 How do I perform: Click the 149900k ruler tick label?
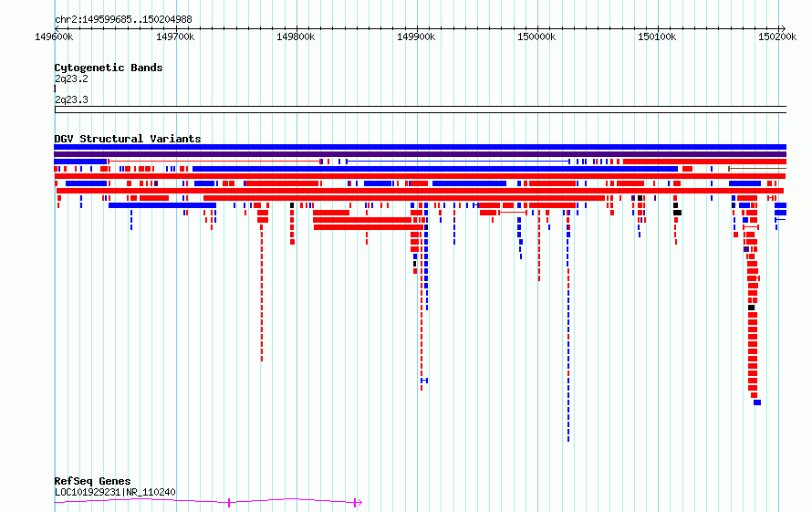coord(416,37)
